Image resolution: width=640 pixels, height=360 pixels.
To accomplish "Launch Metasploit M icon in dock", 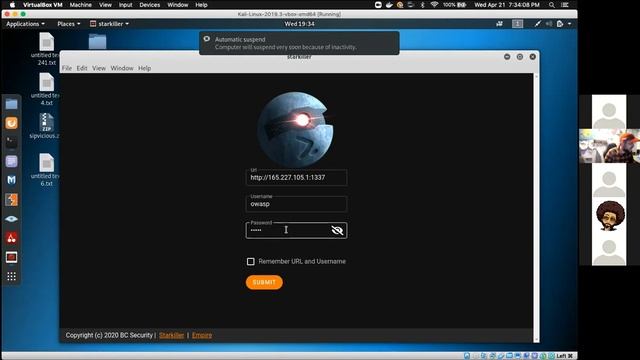I will (11, 180).
